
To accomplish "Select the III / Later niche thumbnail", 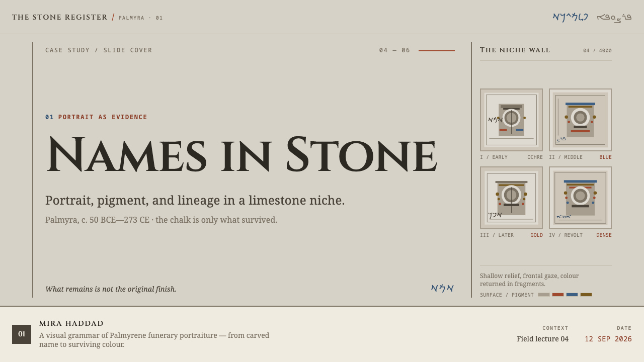I will [x=511, y=198].
